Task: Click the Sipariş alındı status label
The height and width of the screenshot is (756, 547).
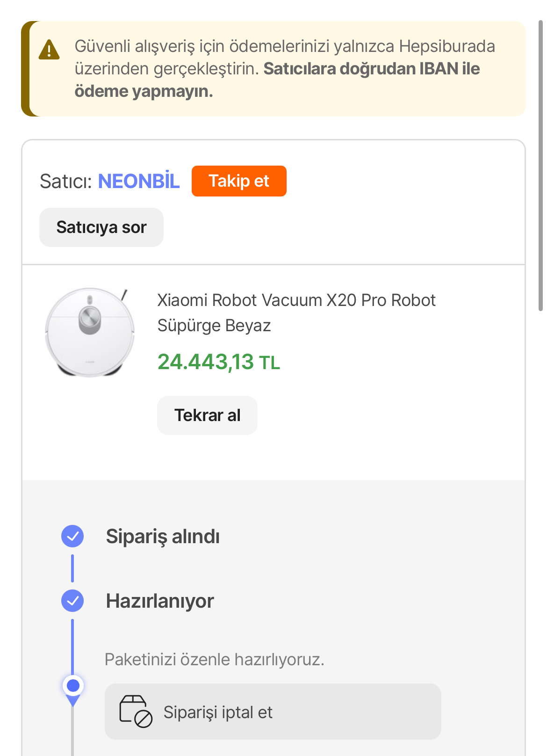Action: (x=163, y=536)
